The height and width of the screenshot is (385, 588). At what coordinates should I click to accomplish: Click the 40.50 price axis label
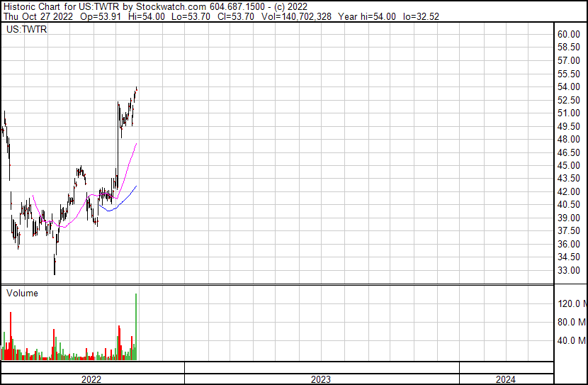click(569, 204)
